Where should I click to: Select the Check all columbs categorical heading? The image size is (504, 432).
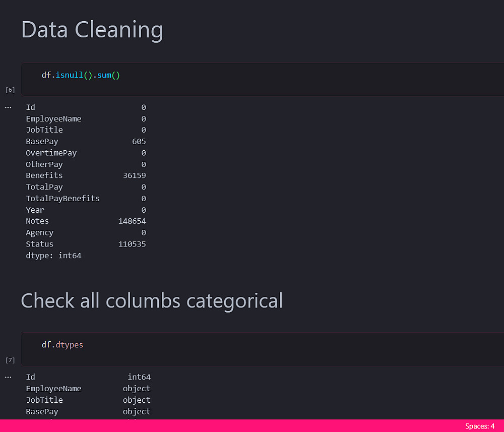tap(152, 300)
